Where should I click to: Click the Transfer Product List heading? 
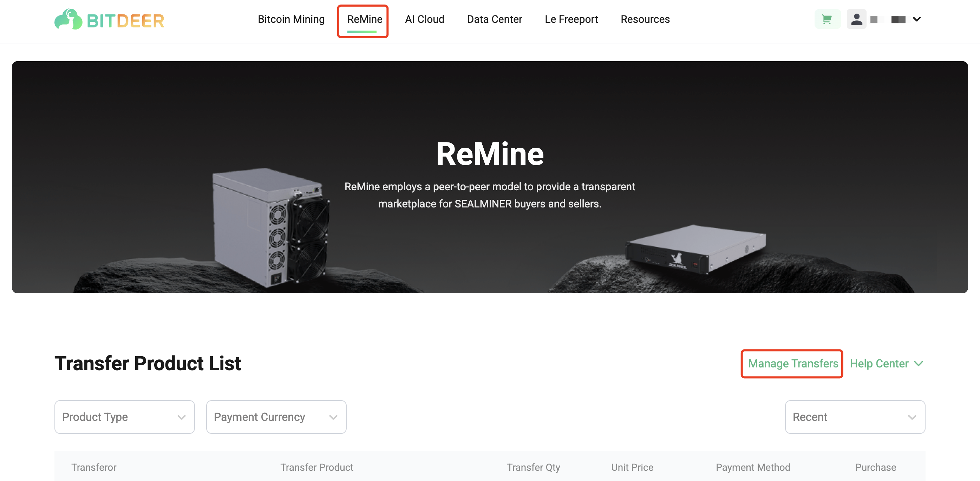pyautogui.click(x=148, y=363)
